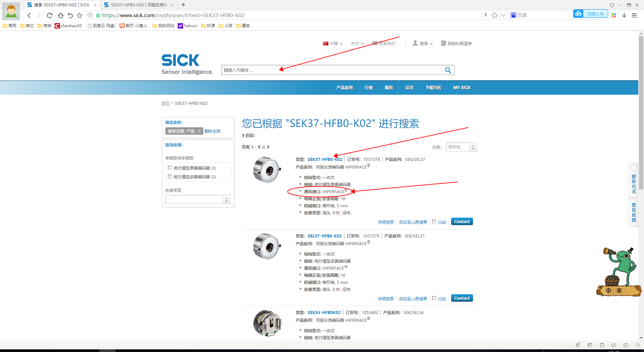Image resolution: width=644 pixels, height=352 pixels.
Task: Click the Baidu cloud upload extension icon
Action: click(578, 14)
